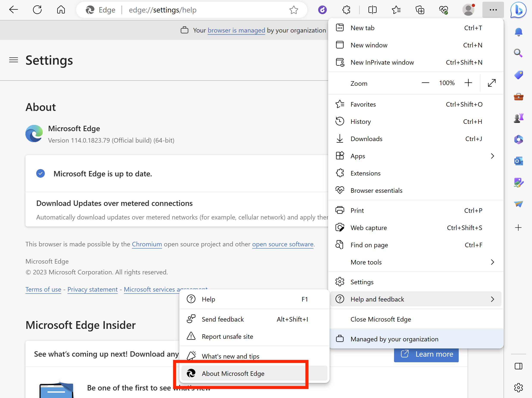Select New tab from the menu
The height and width of the screenshot is (398, 532).
[416, 28]
